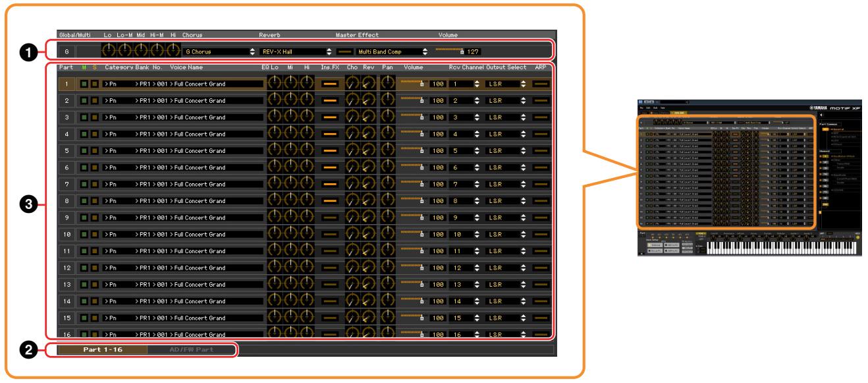
Task: Click the master EQ Lo-M knob
Action: point(125,49)
